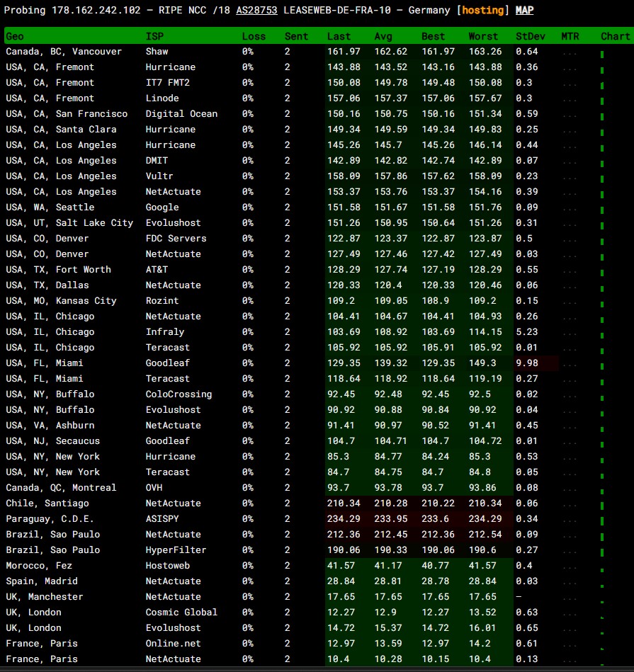Click the 9.98 StDev value
This screenshot has height=672, width=634.
[527, 363]
